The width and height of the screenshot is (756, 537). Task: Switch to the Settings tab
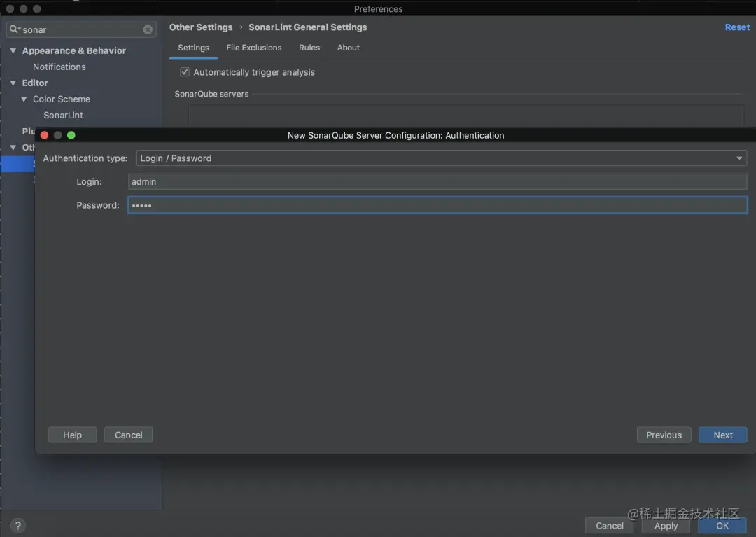pos(193,48)
